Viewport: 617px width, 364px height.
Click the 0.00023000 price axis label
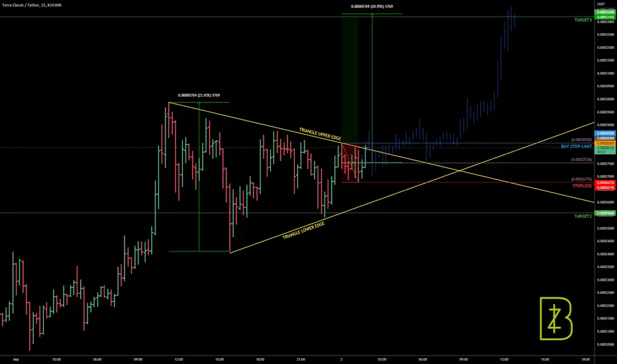click(606, 280)
